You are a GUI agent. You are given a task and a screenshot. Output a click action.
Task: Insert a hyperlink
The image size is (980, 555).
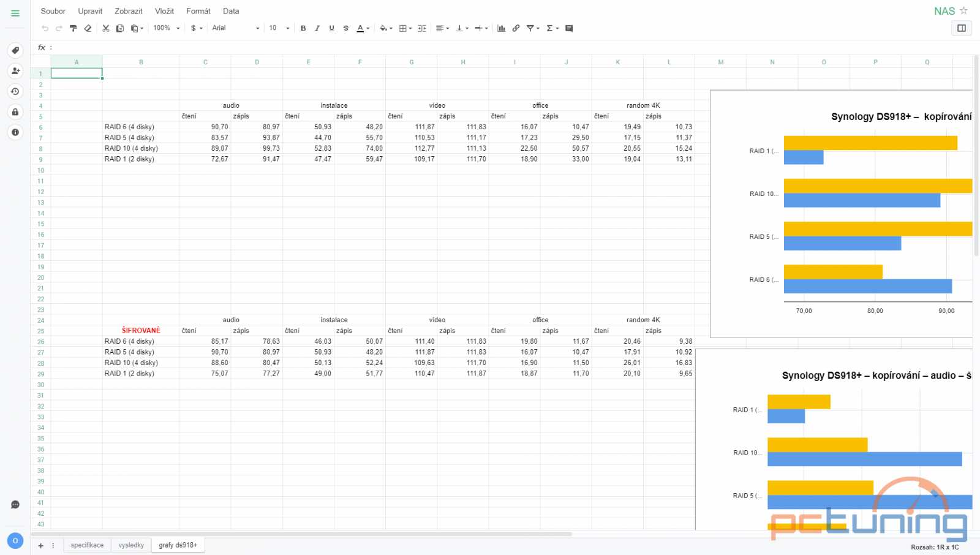(x=516, y=28)
